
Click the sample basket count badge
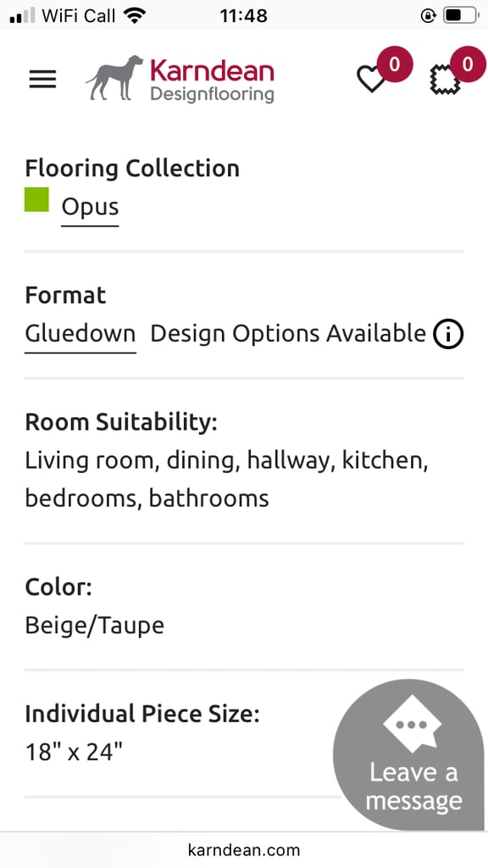[468, 64]
